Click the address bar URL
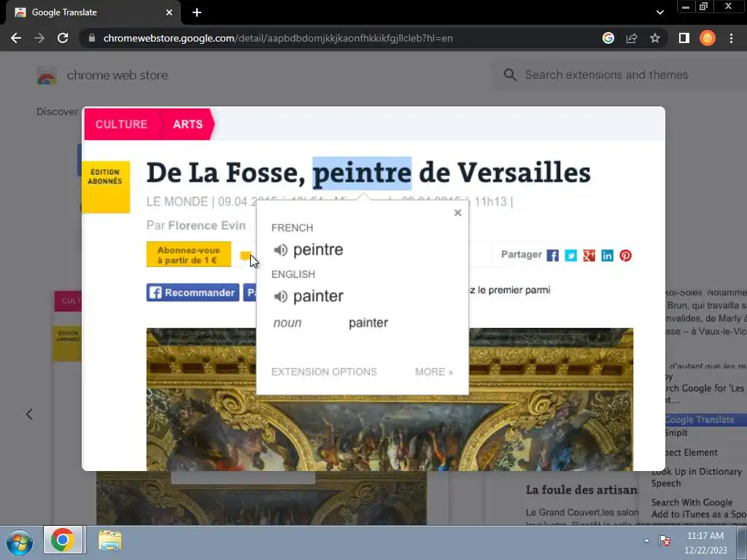The image size is (747, 560). pos(278,38)
